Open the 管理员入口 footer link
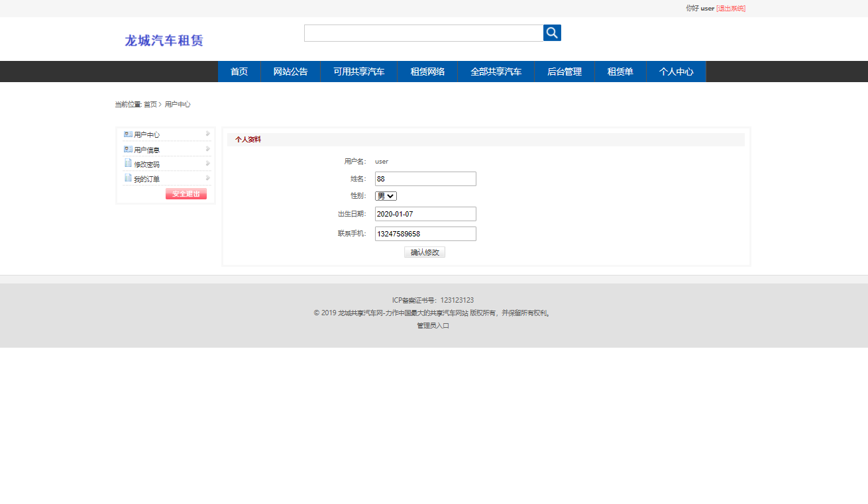This screenshot has height=504, width=868. 433,326
